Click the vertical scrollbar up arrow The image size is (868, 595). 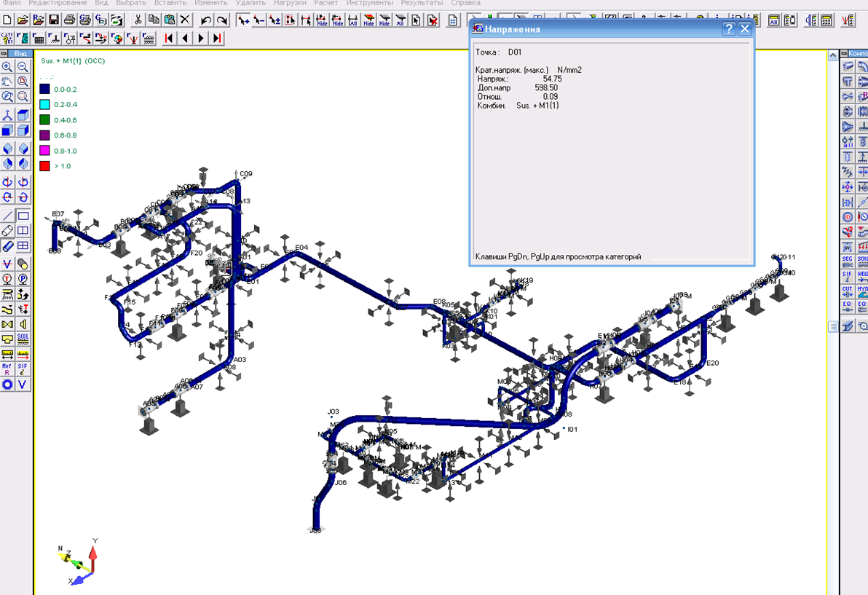tap(833, 55)
